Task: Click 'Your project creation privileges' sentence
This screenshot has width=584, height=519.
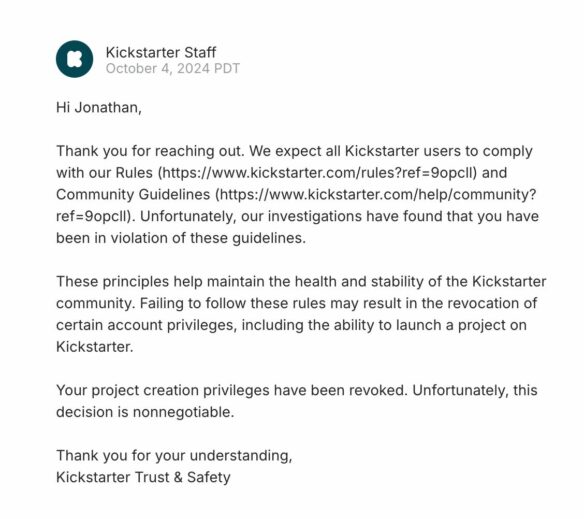Action: point(231,390)
